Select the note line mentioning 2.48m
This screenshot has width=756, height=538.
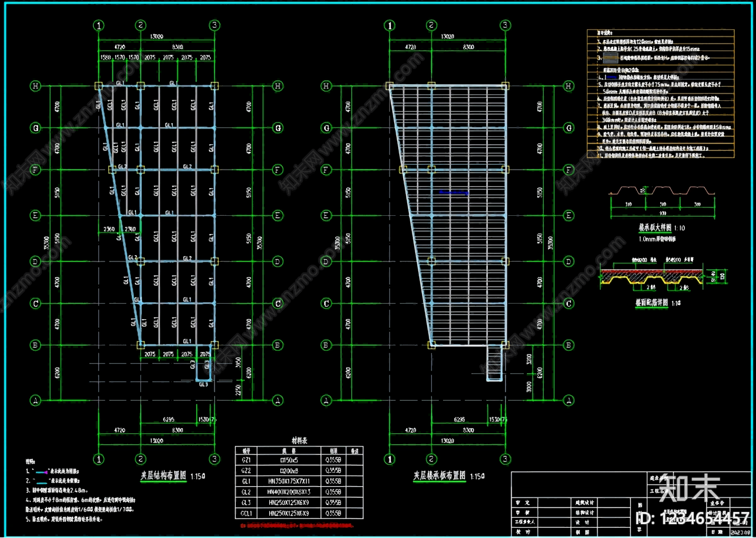click(x=57, y=490)
